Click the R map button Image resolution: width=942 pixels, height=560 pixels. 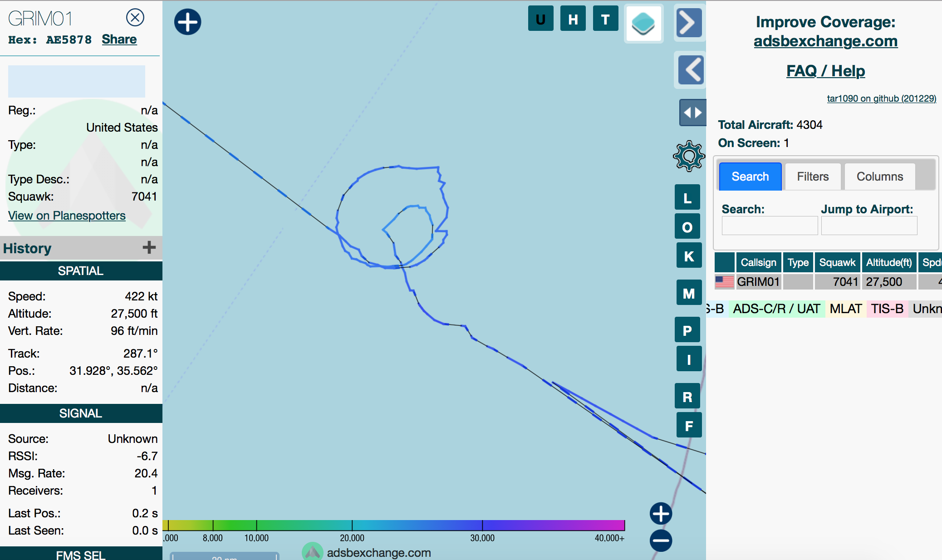(687, 396)
